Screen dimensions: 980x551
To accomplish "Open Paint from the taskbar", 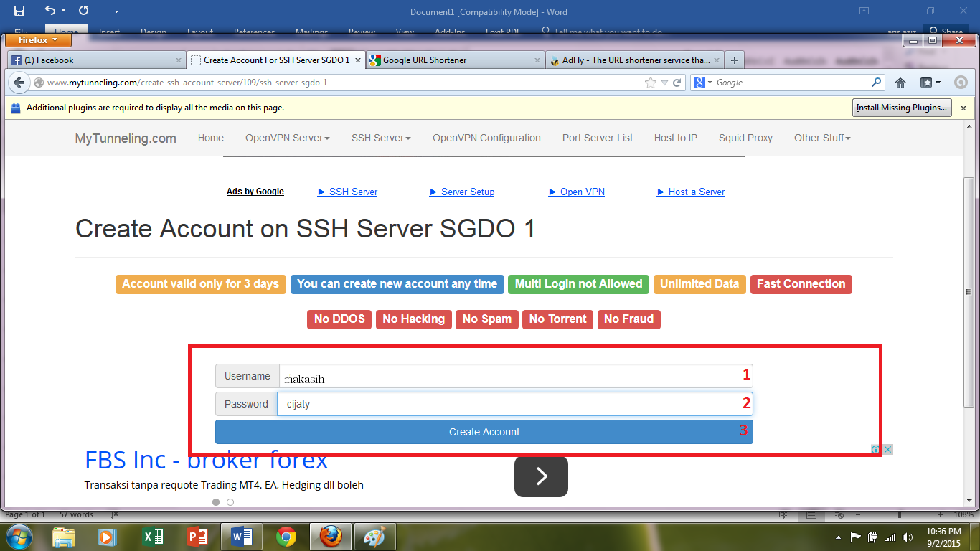I will (374, 536).
